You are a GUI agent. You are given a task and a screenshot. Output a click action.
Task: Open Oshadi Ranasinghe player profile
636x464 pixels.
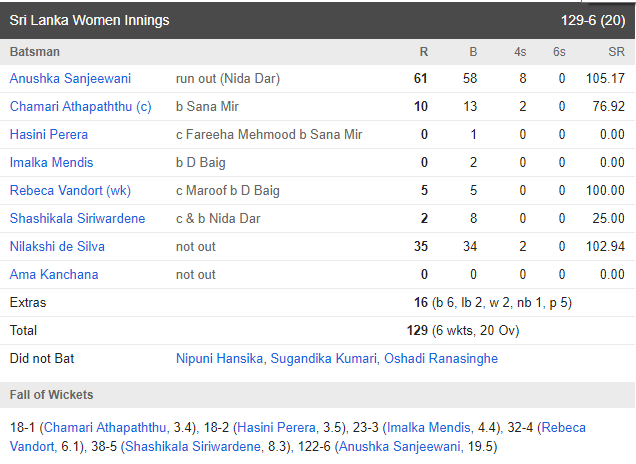(441, 359)
